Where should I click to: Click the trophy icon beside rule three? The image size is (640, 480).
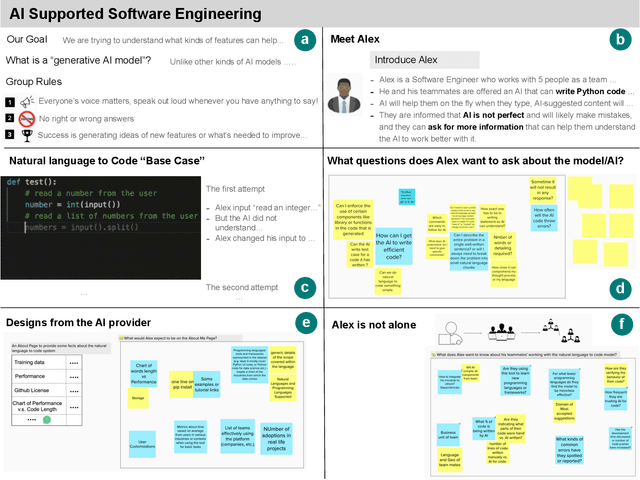point(27,136)
